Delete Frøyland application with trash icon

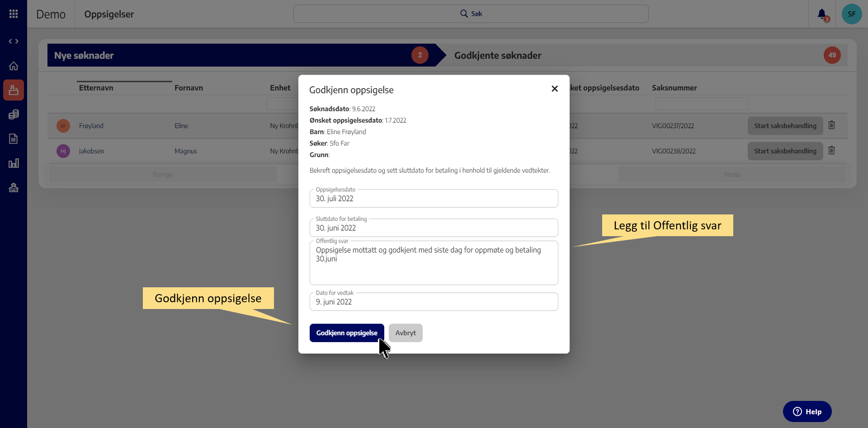pyautogui.click(x=831, y=125)
